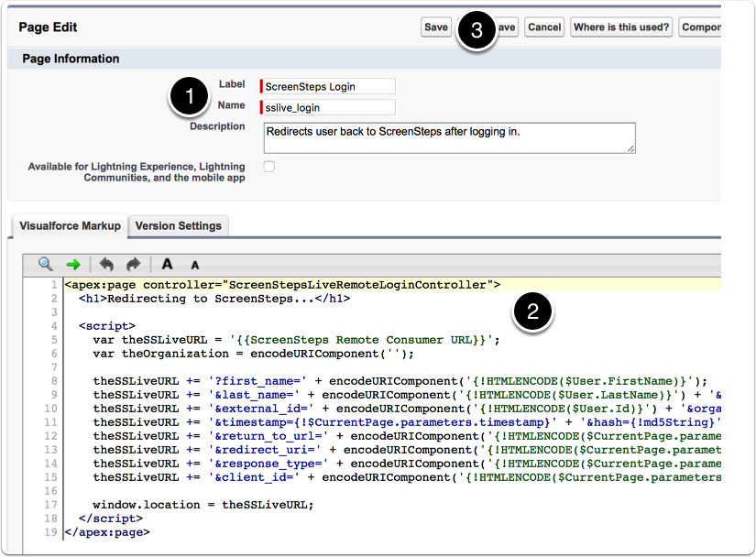756x557 pixels.
Task: Click the '&client_id=' code line
Action: point(407,477)
